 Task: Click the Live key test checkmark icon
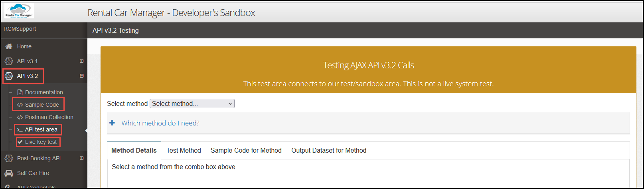[x=20, y=142]
